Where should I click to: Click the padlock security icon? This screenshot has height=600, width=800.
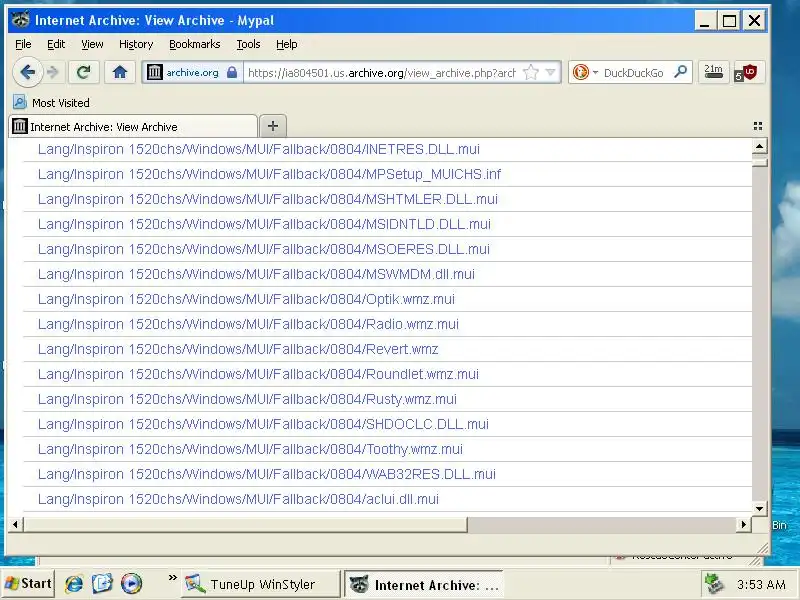click(232, 72)
